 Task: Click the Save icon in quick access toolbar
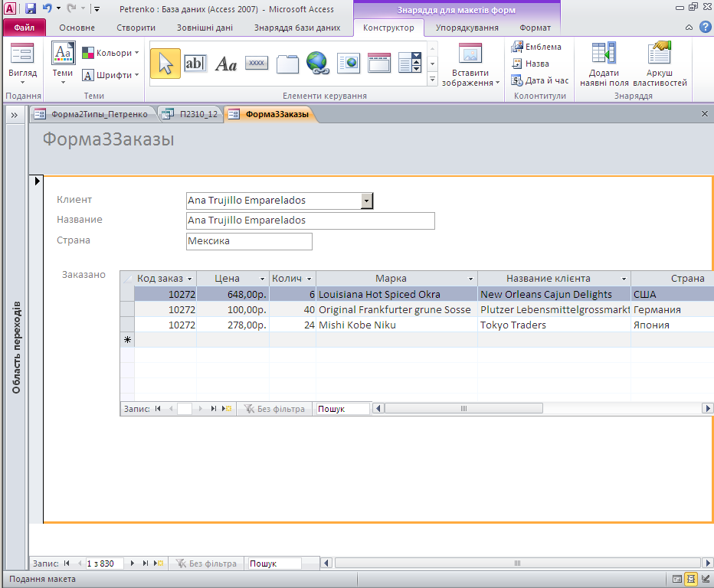(31, 8)
